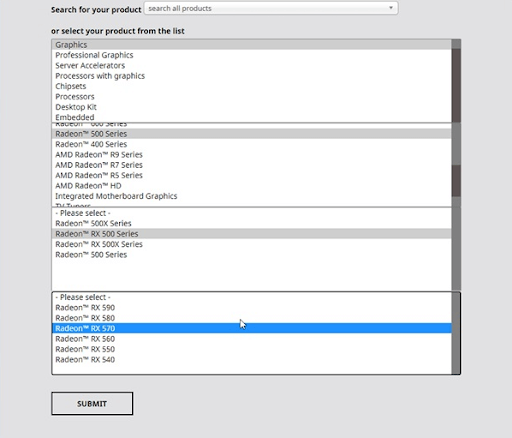512x438 pixels.
Task: Select 'Radeon 500 Series' in the second list
Action: coord(252,134)
